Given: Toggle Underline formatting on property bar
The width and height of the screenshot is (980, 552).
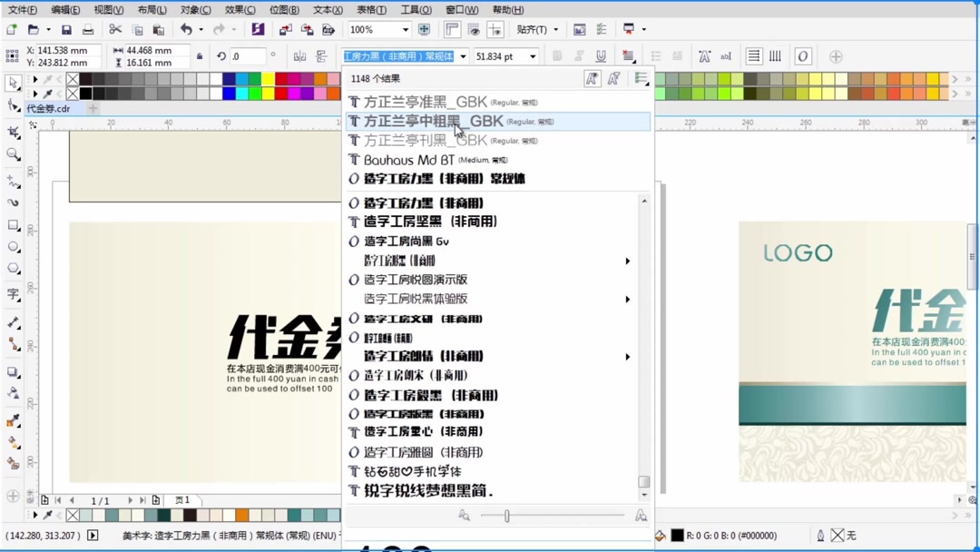Looking at the screenshot, I should (x=601, y=55).
